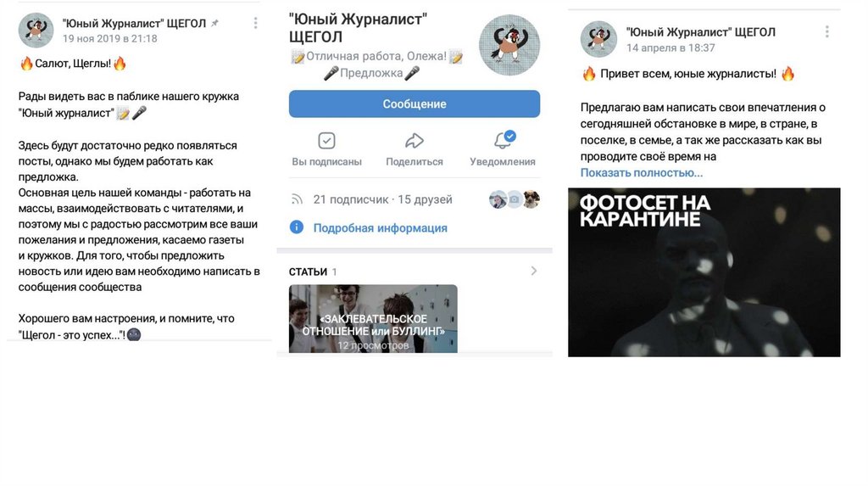The width and height of the screenshot is (868, 487).
Task: Open the community avatar in the center profile
Action: 509,45
